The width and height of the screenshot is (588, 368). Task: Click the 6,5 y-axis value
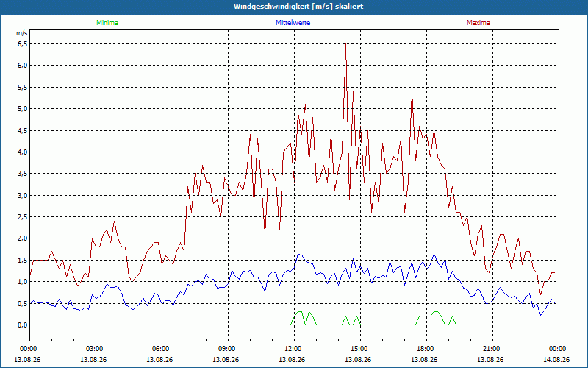point(23,44)
